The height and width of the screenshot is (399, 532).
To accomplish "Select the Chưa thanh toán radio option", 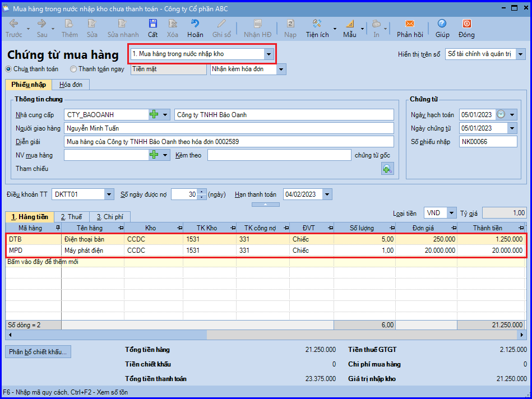I will tap(8, 69).
